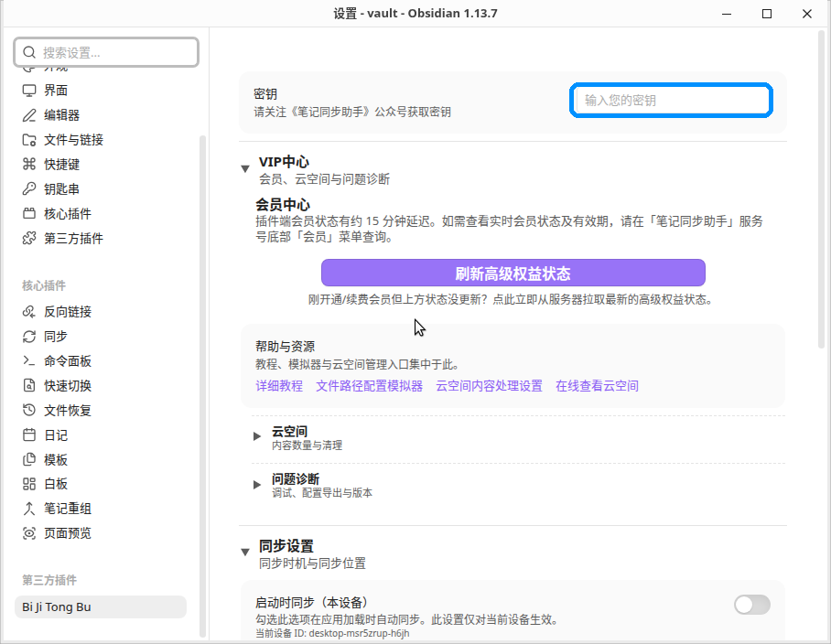Click the settings sidebar scrollbar
Image resolution: width=831 pixels, height=644 pixels.
tap(202, 387)
